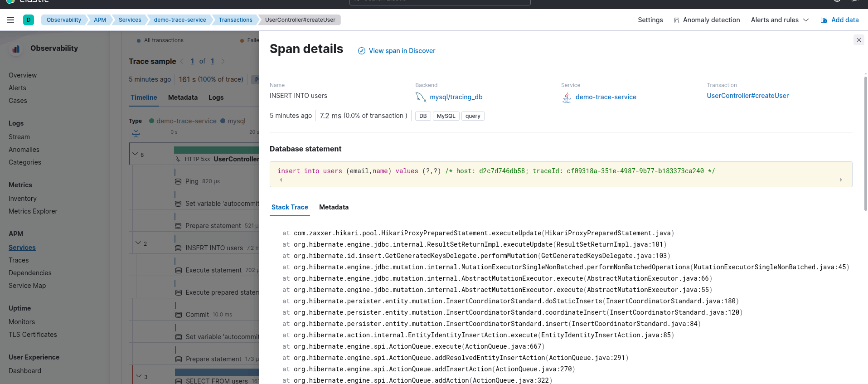This screenshot has height=384, width=868.
Task: Click the Ping span database icon
Action: 178,181
